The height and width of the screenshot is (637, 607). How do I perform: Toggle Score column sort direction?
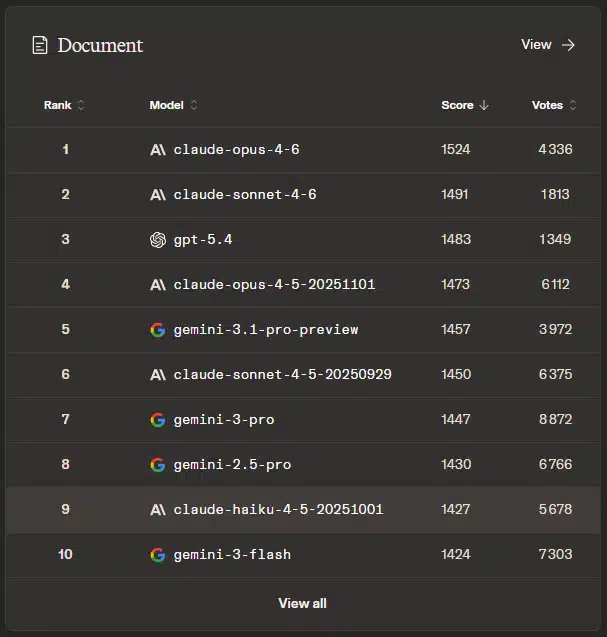point(465,105)
